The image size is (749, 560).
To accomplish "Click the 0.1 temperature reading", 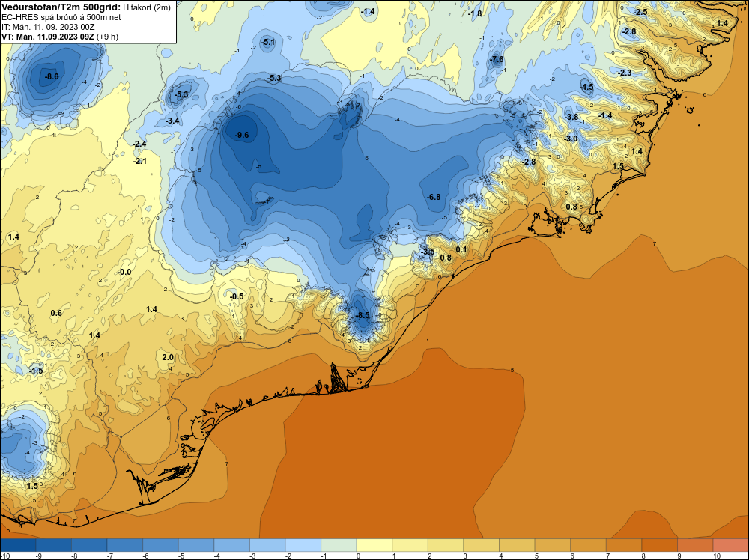I will tap(461, 250).
